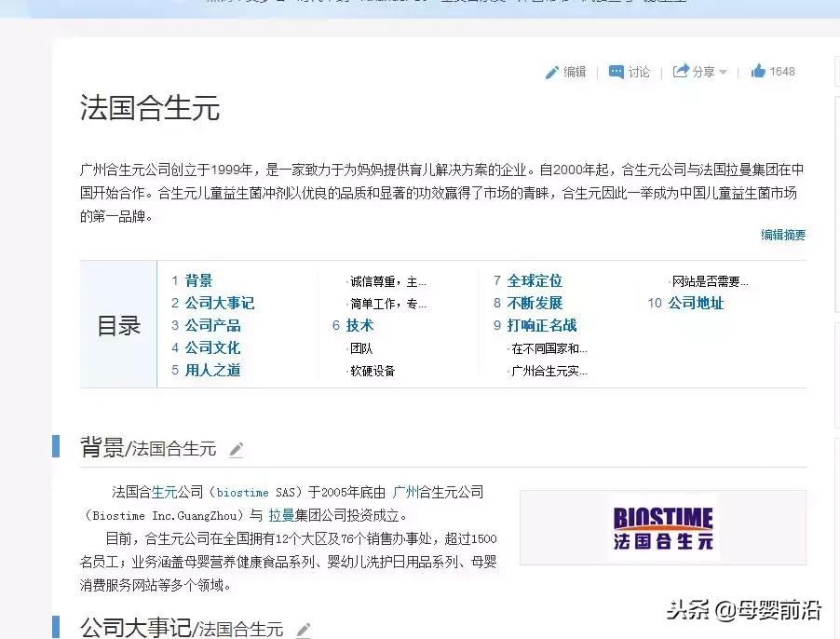Select the 技术 contents entry
Image resolution: width=840 pixels, height=639 pixels.
359,325
